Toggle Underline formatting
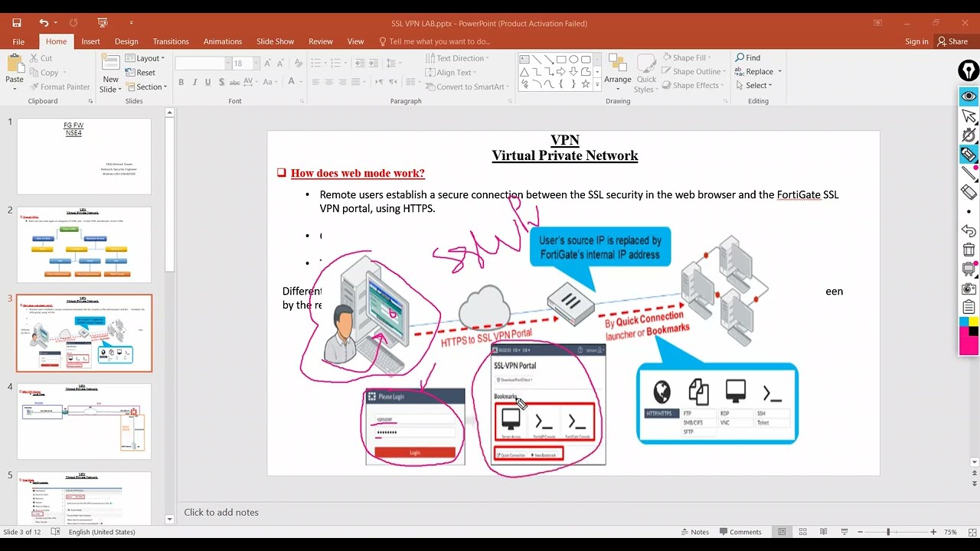This screenshot has height=551, width=980. 207,82
